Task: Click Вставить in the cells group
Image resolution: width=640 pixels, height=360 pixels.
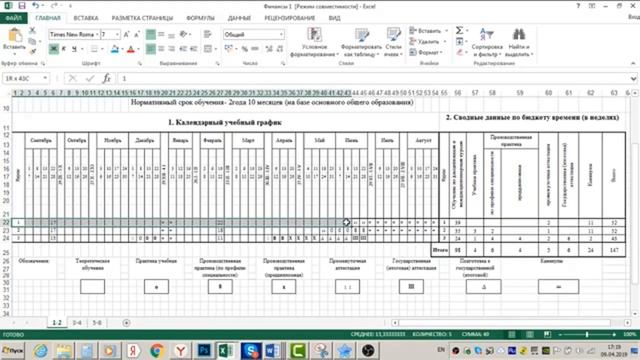Action: [x=426, y=31]
